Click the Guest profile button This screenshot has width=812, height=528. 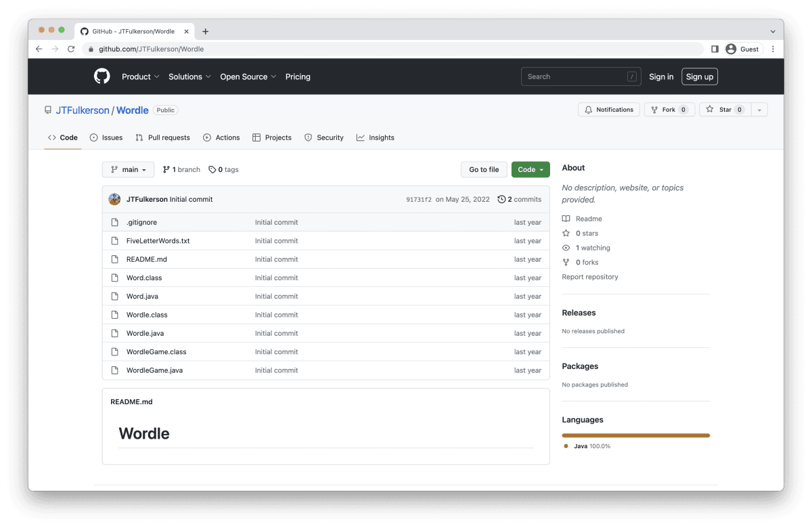pyautogui.click(x=744, y=49)
